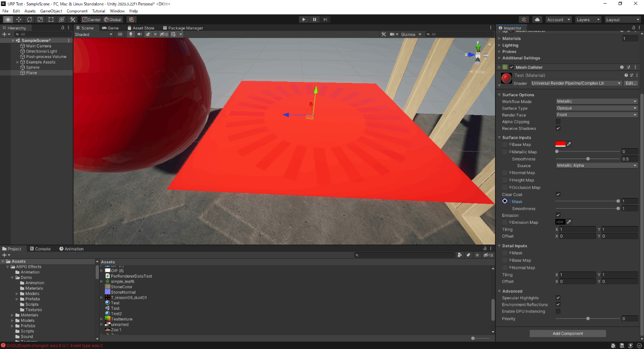
Task: Search by label icon in Project panel
Action: (468, 255)
